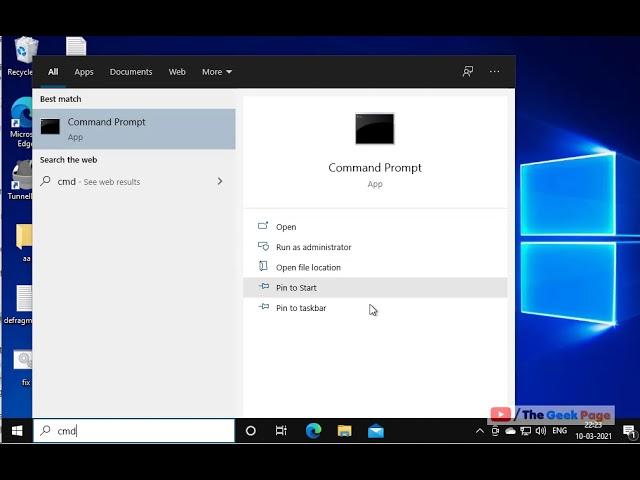Click the cmd search input box
This screenshot has height=480, width=640.
click(134, 431)
